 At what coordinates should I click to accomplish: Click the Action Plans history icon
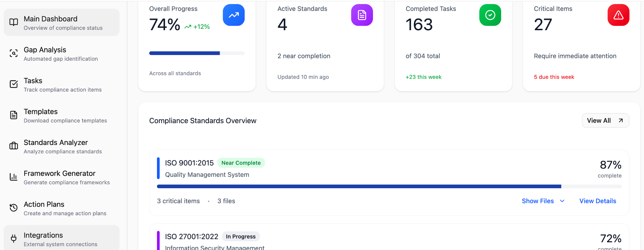(13, 208)
